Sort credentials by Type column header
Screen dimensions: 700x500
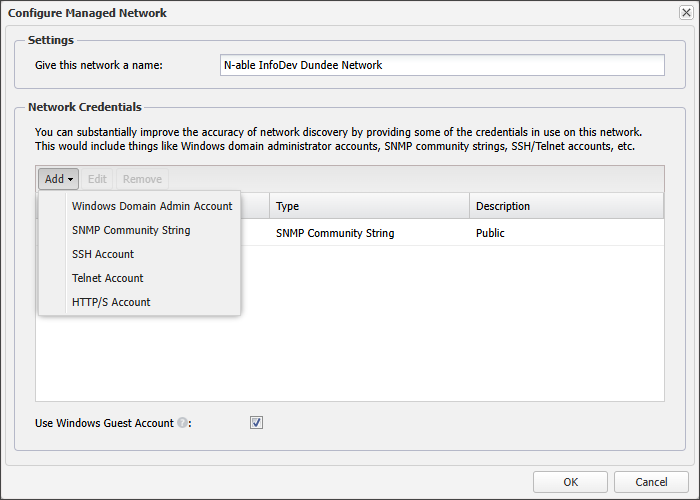[368, 206]
